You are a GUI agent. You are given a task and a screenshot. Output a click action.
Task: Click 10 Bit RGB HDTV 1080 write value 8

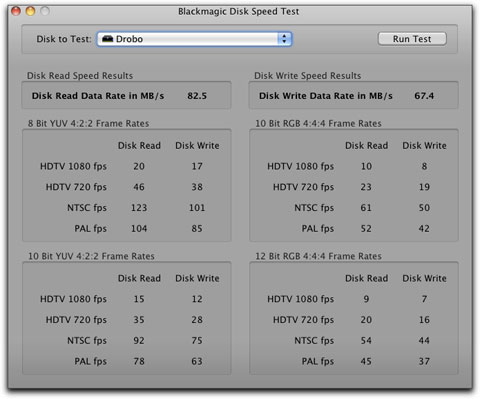pos(424,166)
